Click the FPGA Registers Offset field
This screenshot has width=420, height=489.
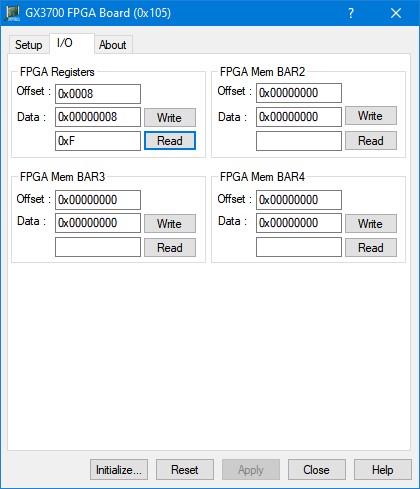click(x=98, y=94)
